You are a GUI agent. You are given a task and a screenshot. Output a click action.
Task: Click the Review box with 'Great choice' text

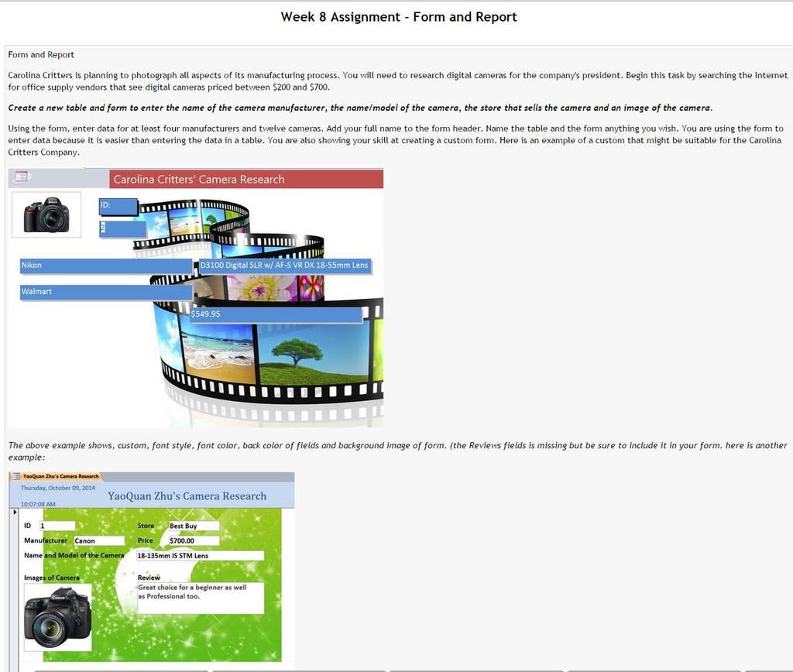pyautogui.click(x=201, y=598)
